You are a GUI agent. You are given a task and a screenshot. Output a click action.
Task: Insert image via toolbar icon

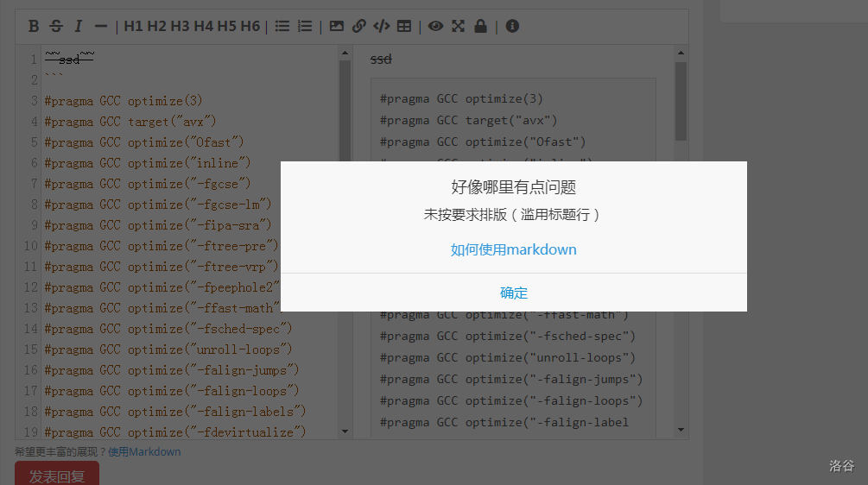337,26
